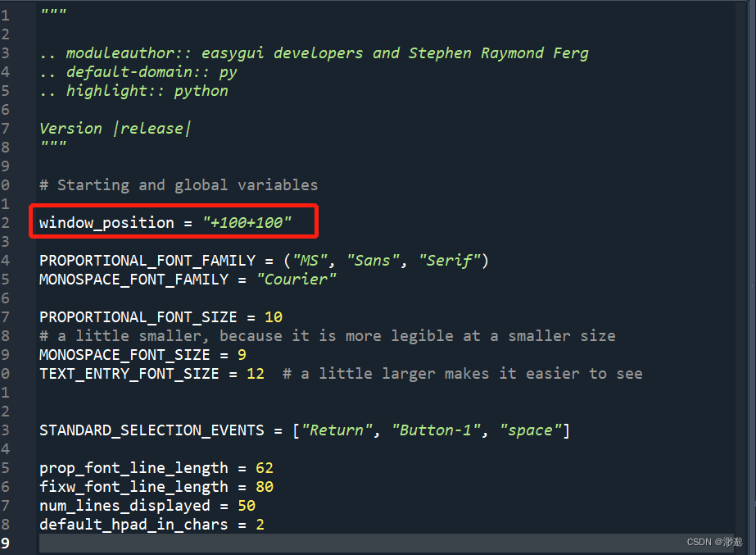The height and width of the screenshot is (555, 756).
Task: Click MONOSPACE_FONT_SIZE variable name
Action: 124,355
